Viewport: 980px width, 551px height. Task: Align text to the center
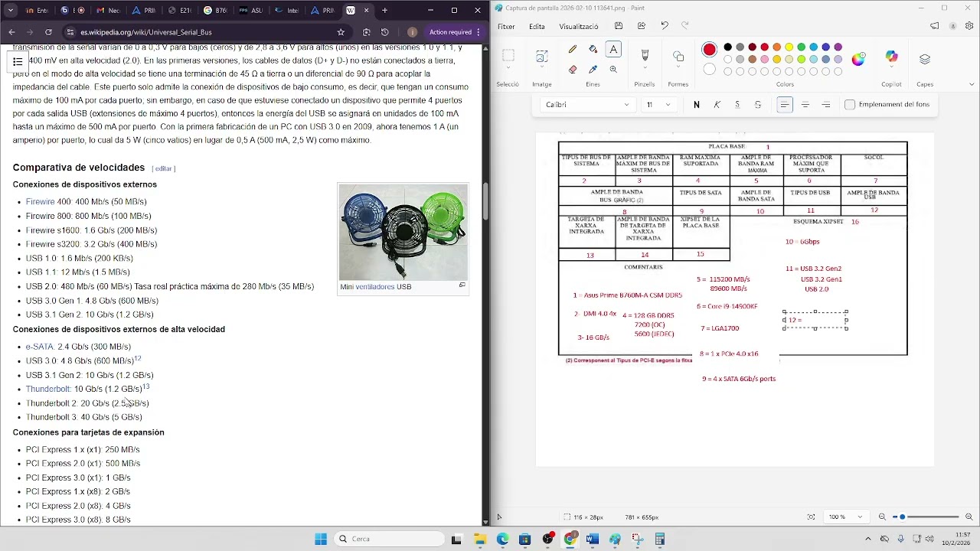click(805, 105)
